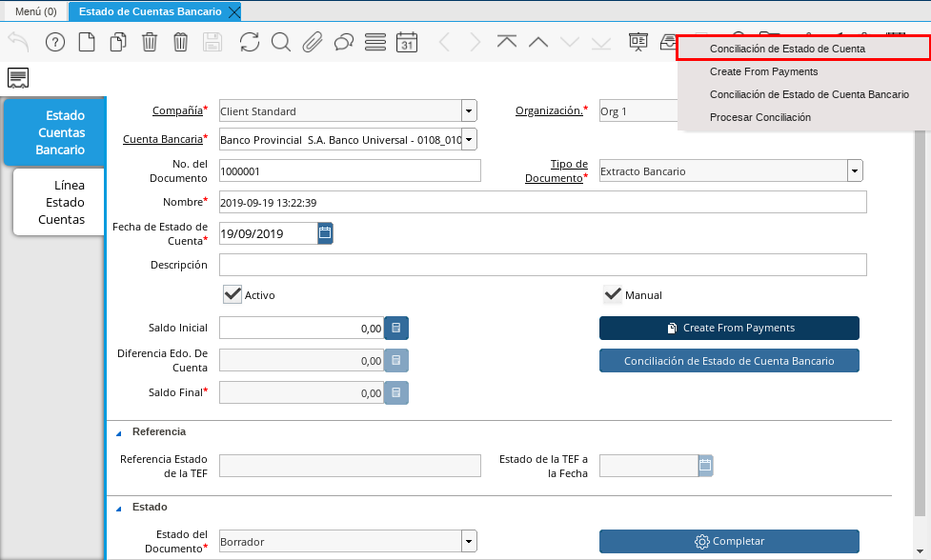Viewport: 931px width, 560px height.
Task: Open the Fecha de Estado de Cuenta calendar picker
Action: pyautogui.click(x=325, y=233)
